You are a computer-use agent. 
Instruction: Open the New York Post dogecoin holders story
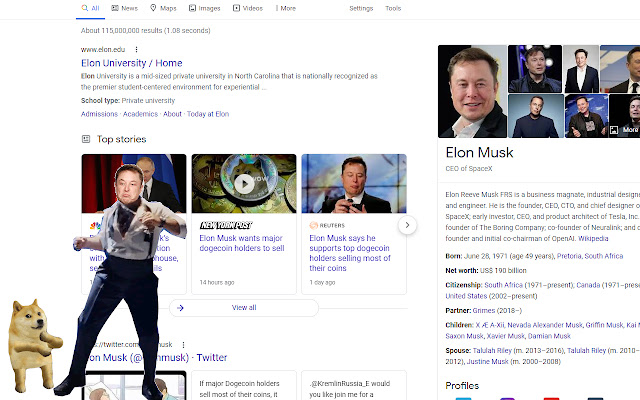(x=242, y=243)
